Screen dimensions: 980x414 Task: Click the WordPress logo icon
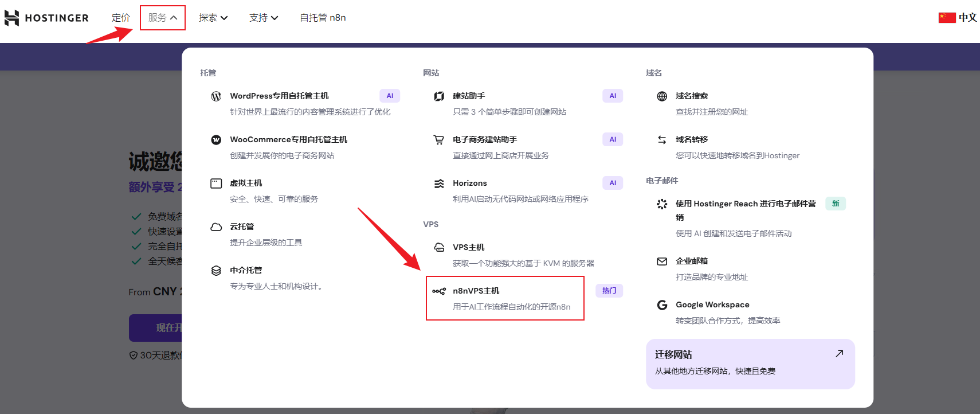(216, 96)
